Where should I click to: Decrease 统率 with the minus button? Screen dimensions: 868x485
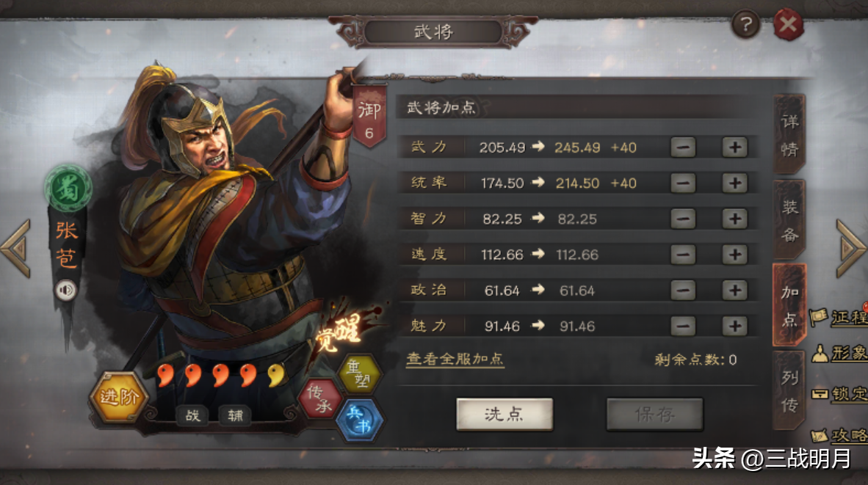coord(683,183)
